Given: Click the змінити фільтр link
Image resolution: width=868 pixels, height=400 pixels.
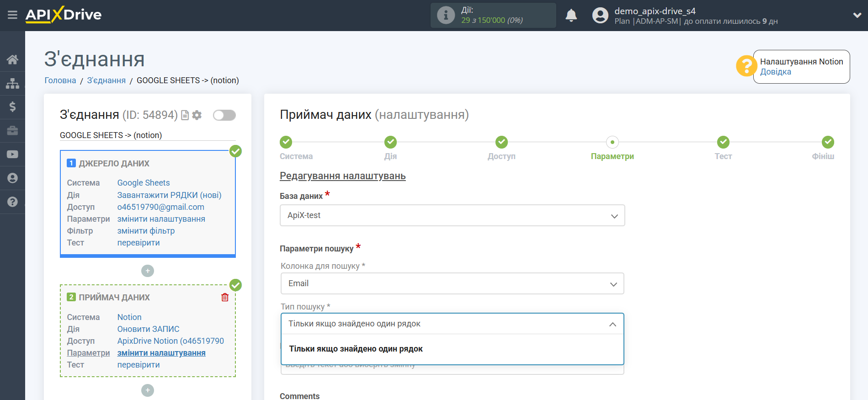Looking at the screenshot, I should point(146,231).
